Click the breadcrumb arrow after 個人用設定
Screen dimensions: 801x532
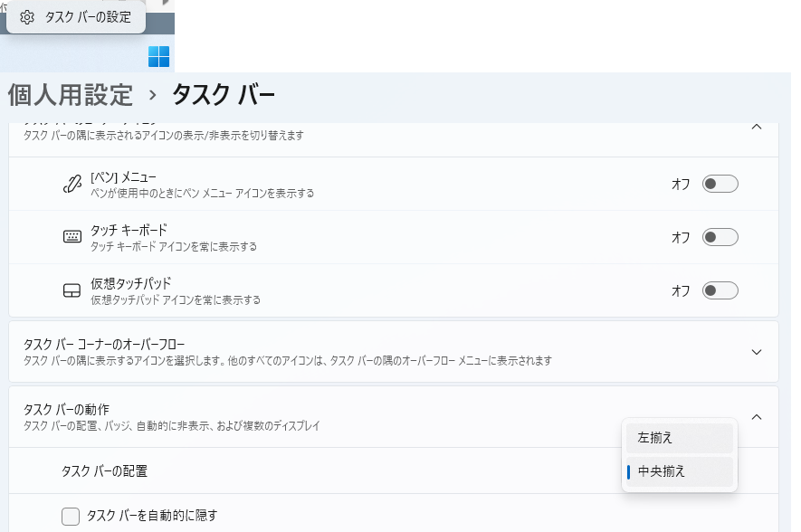(x=152, y=95)
